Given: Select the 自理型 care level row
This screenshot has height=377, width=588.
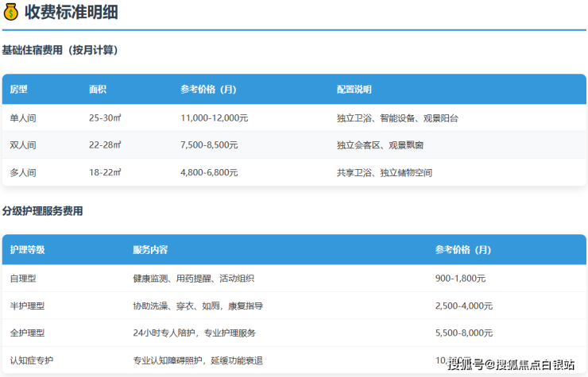Looking at the screenshot, I should [x=23, y=279].
